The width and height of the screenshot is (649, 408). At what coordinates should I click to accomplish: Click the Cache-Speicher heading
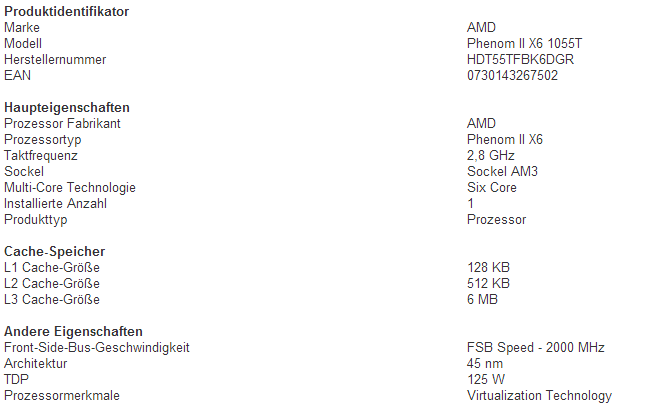pyautogui.click(x=54, y=252)
